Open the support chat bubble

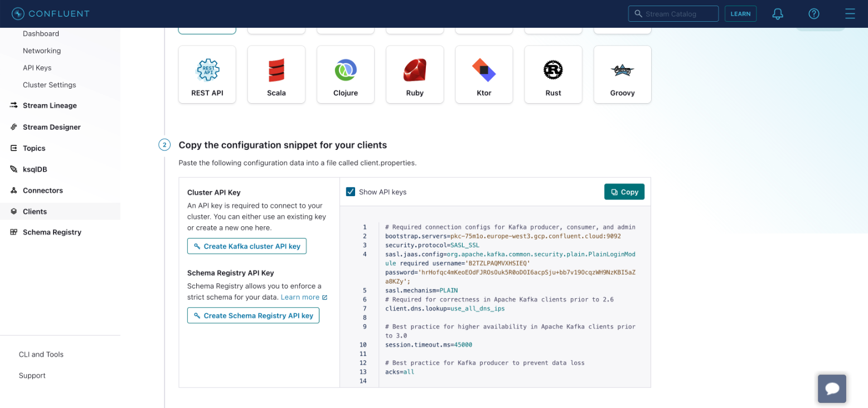[832, 388]
